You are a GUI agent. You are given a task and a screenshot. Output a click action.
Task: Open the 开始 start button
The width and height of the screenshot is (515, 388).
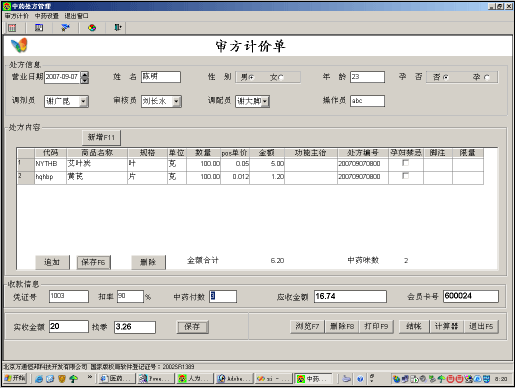[15, 378]
